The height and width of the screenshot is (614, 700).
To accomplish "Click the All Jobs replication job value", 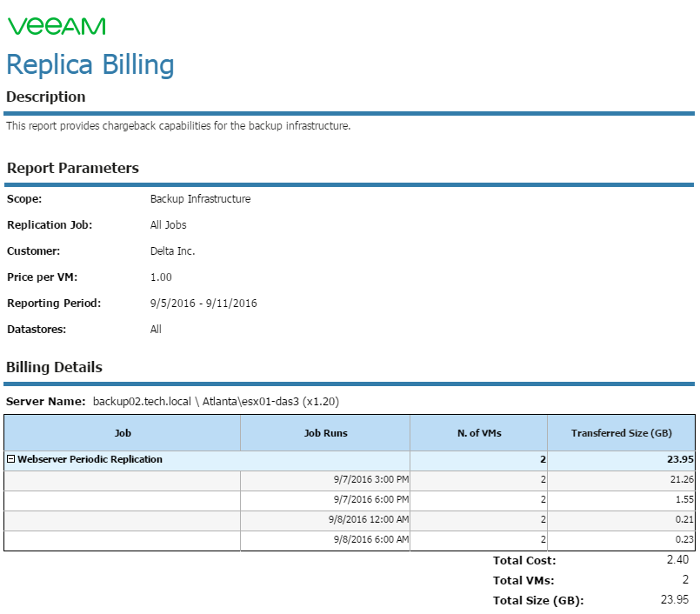I will (169, 225).
